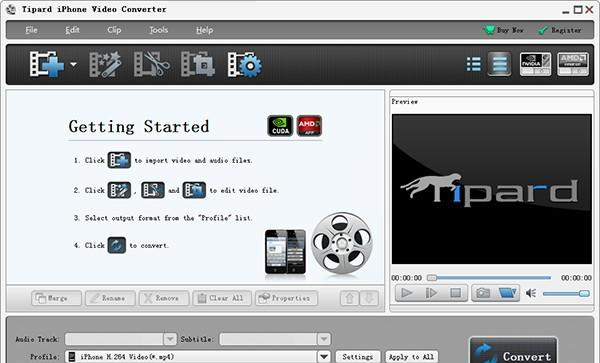Adjust the volume slider
Screen dimensions: 600x363
566,293
